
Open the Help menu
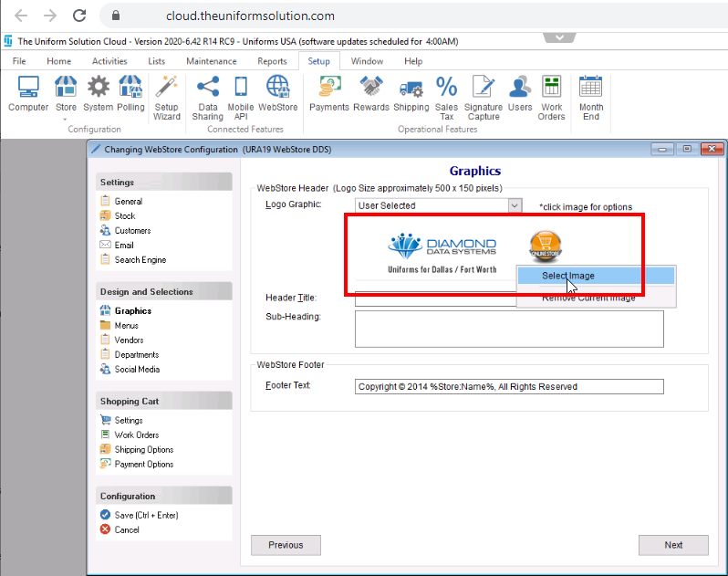click(413, 61)
